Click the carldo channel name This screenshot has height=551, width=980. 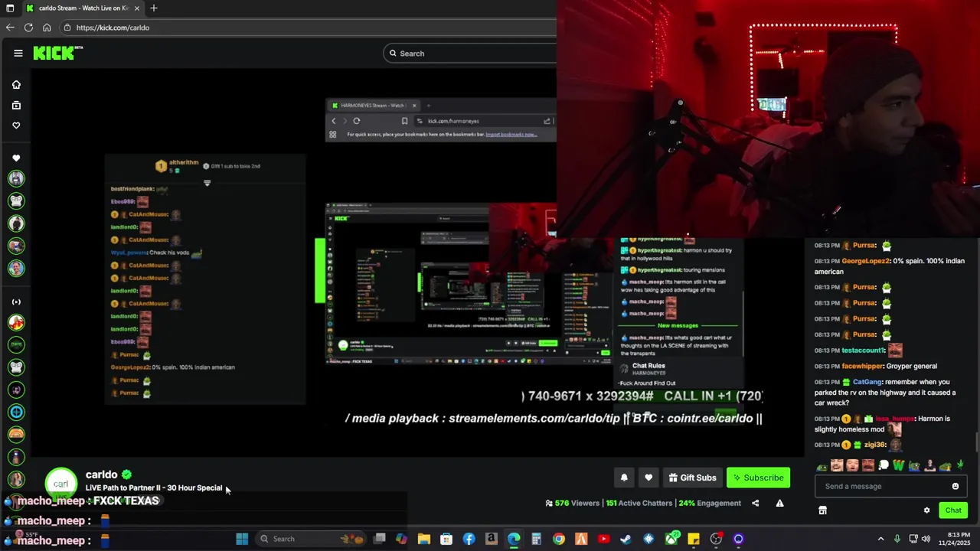point(101,474)
